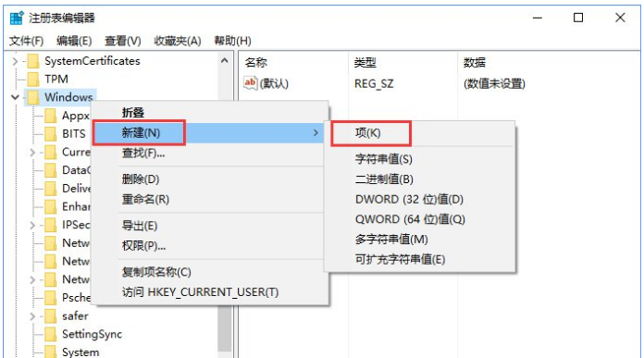Click the safer folder icon
This screenshot has height=358, width=644.
coord(51,316)
